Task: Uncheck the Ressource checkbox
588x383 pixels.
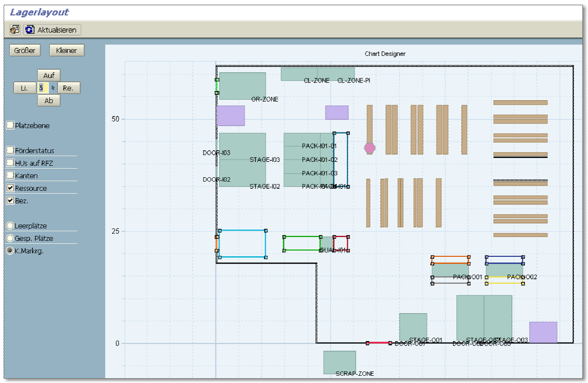Action: click(10, 188)
